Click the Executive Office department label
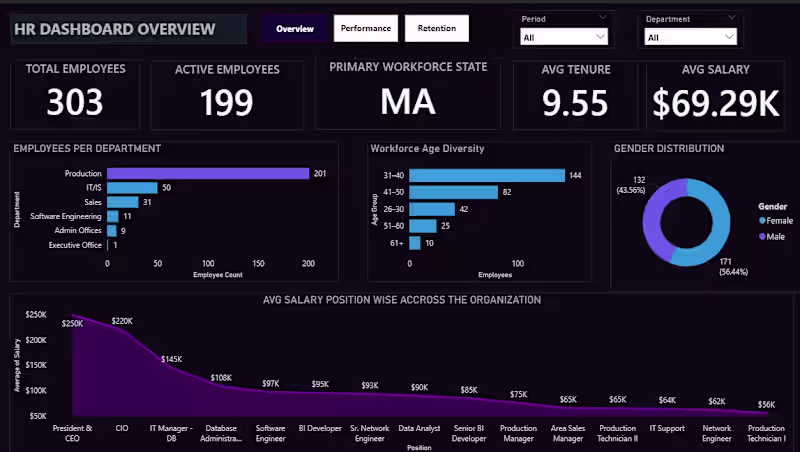The width and height of the screenshot is (800, 452). pos(75,245)
